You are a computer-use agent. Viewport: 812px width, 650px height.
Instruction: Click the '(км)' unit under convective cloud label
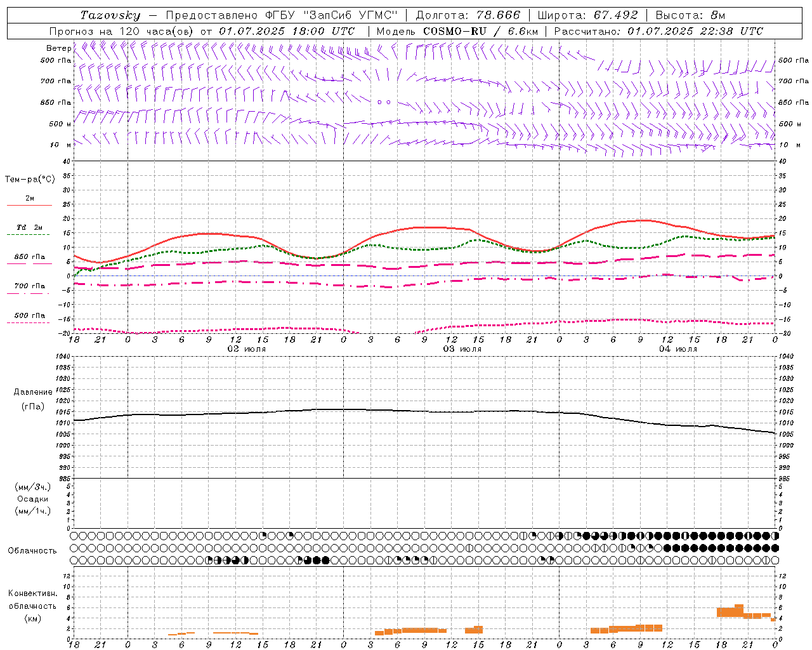point(33,618)
